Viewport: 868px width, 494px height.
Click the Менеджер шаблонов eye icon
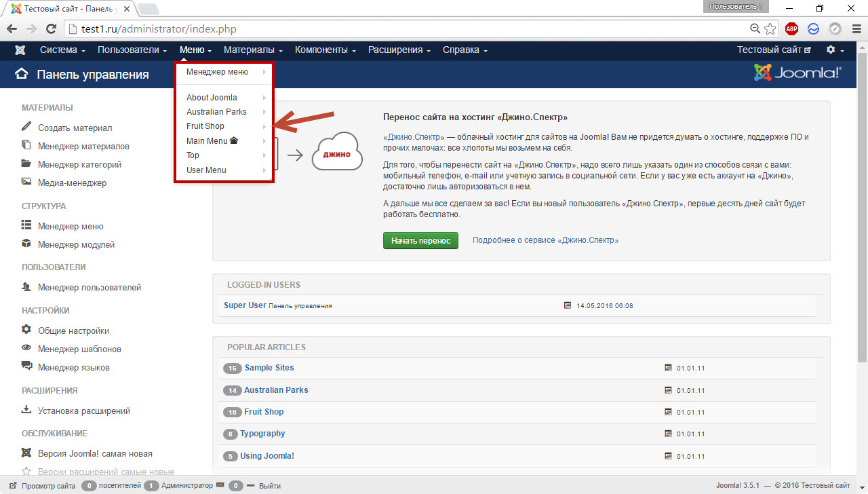(x=26, y=348)
